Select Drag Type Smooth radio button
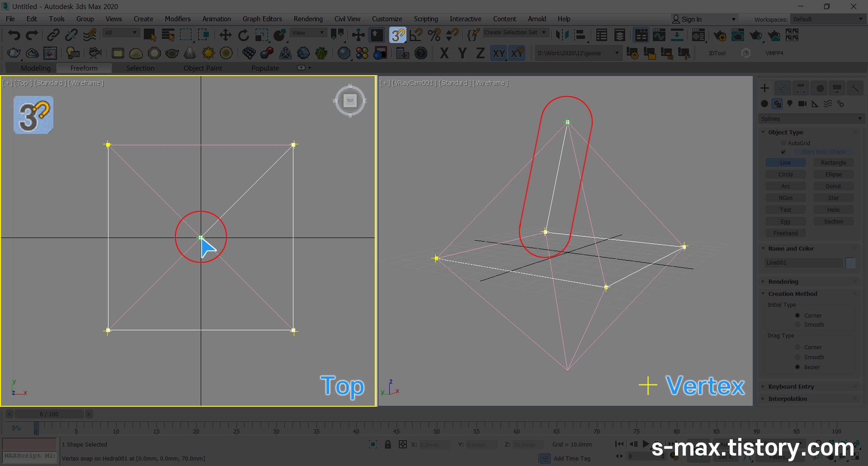The height and width of the screenshot is (466, 868). coord(797,357)
